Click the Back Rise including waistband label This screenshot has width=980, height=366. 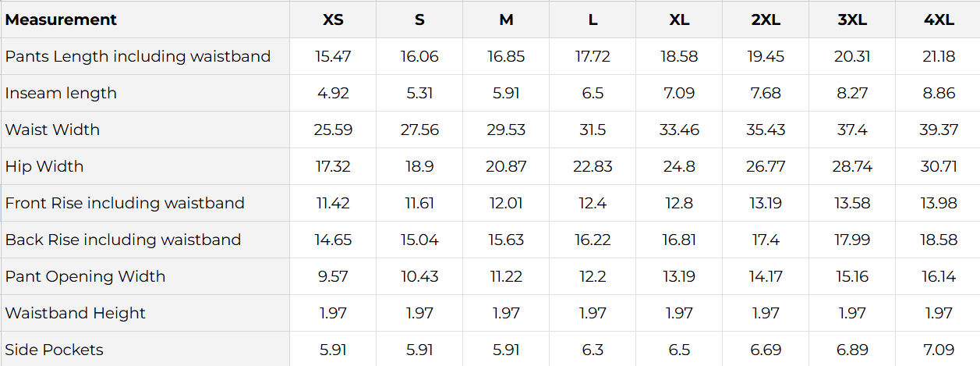[123, 240]
